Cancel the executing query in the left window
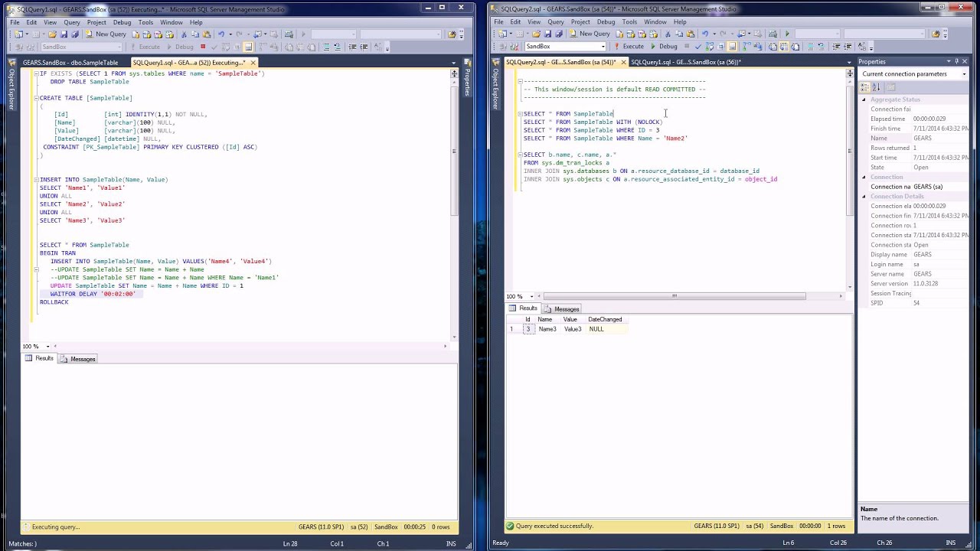 click(203, 46)
